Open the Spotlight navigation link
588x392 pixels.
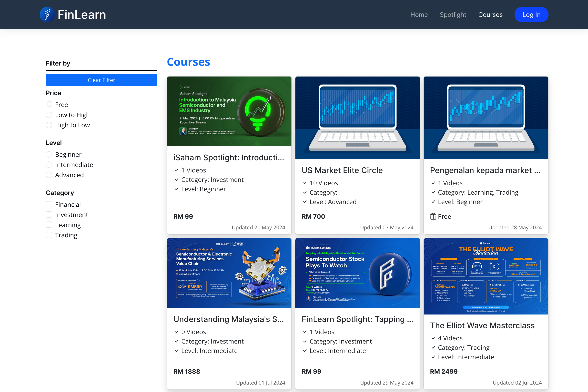click(x=453, y=15)
